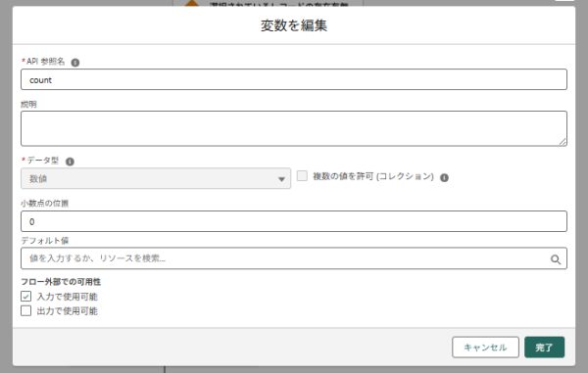Click info icon next to データ型 label
Image resolution: width=588 pixels, height=373 pixels.
[70, 162]
